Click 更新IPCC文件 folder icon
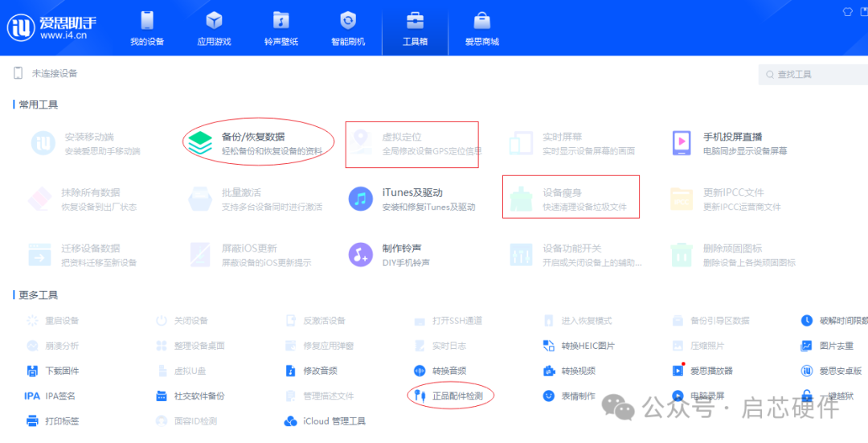The width and height of the screenshot is (868, 443). (682, 199)
